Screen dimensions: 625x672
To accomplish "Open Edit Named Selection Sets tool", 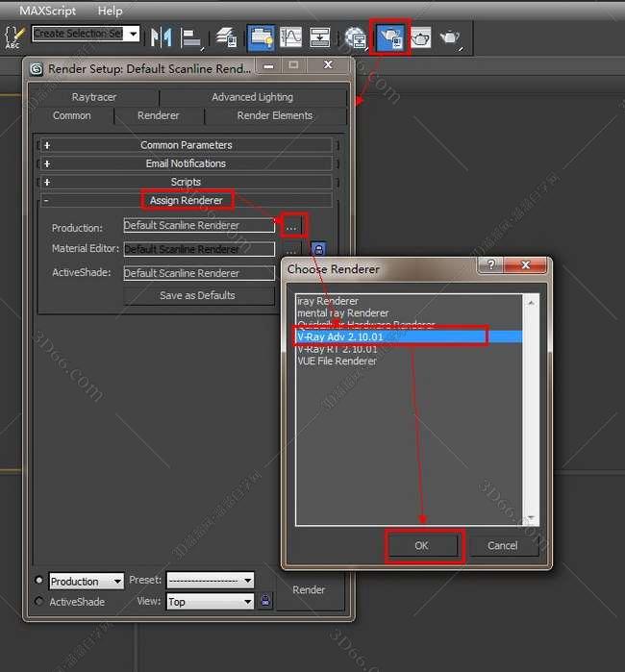I will (13, 37).
